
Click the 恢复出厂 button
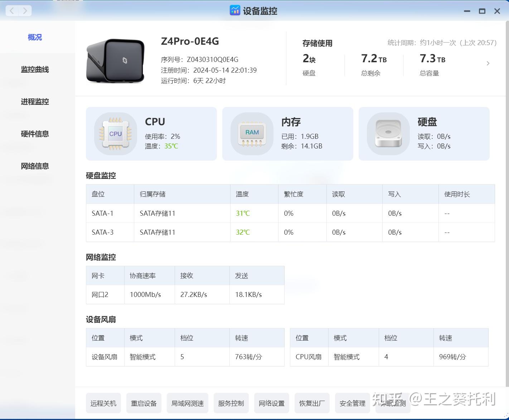coord(312,403)
